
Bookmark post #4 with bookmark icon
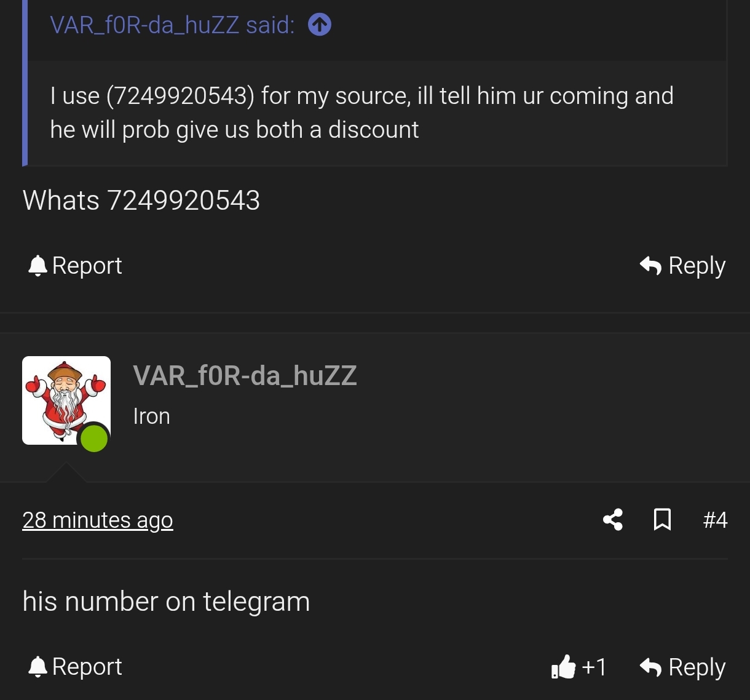662,520
